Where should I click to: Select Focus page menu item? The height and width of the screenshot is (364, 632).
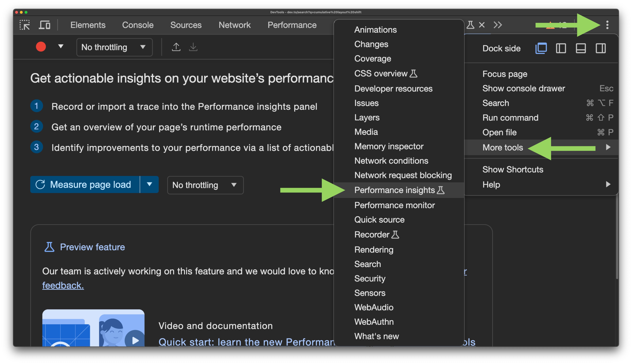[x=541, y=74]
